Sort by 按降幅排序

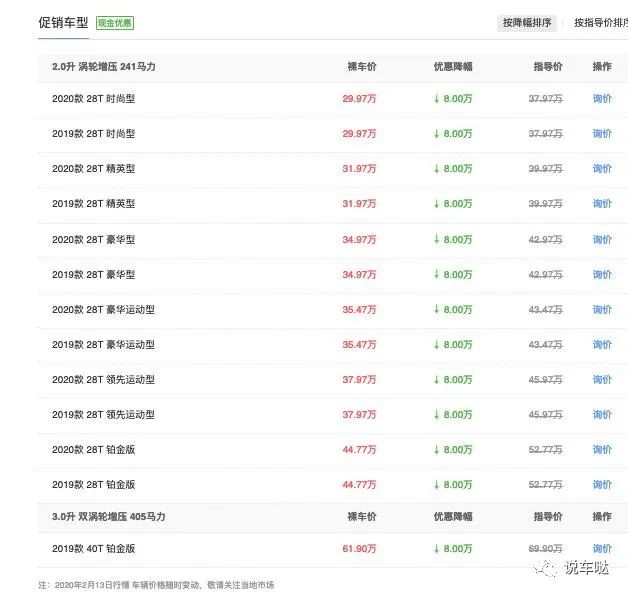[527, 23]
